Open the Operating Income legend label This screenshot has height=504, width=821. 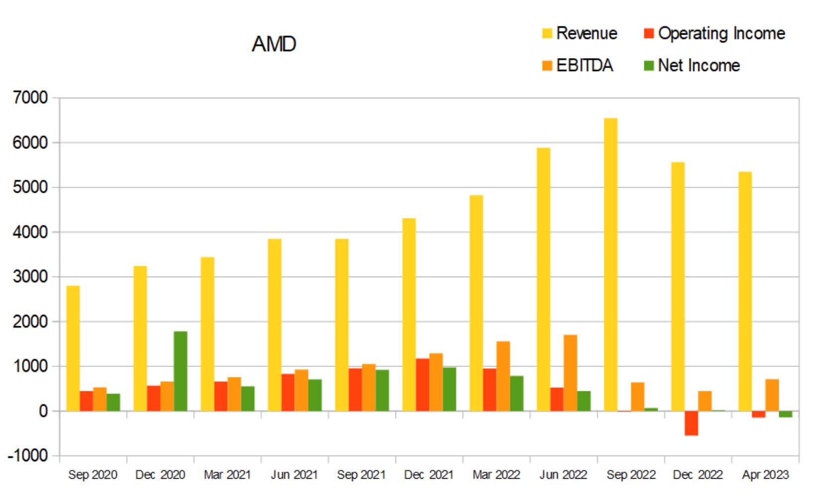pos(721,33)
